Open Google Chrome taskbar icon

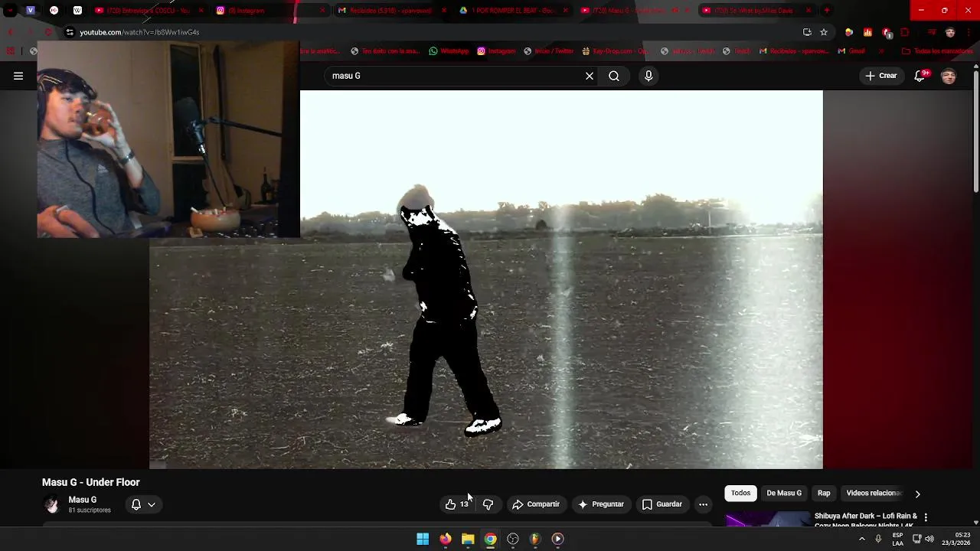[490, 539]
